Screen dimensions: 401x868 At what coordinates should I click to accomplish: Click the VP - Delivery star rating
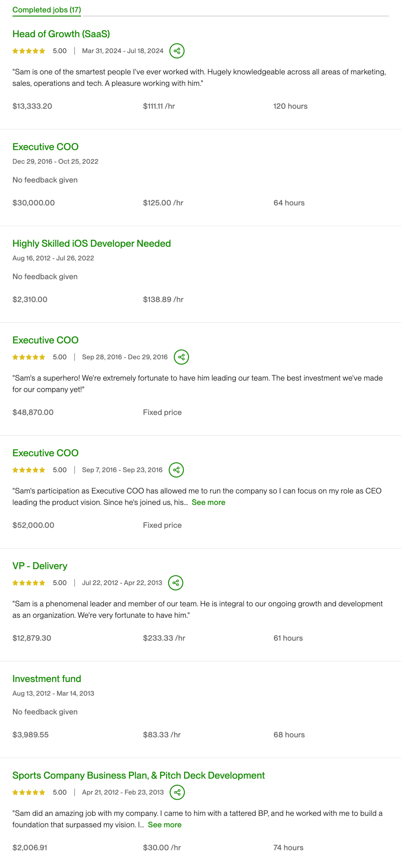coord(29,583)
